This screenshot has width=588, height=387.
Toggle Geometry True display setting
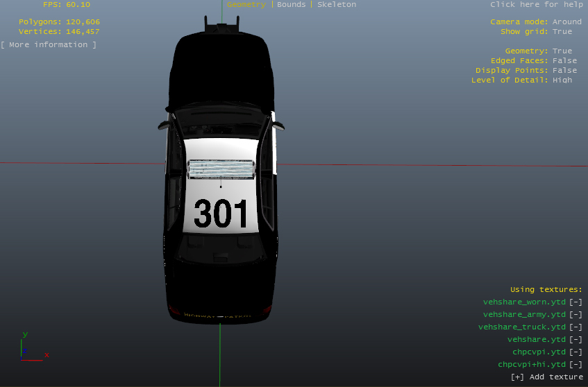(562, 51)
